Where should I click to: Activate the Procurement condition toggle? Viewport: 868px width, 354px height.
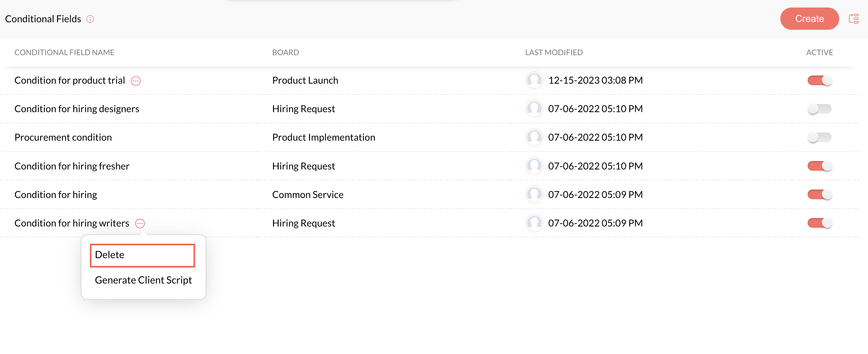(819, 137)
